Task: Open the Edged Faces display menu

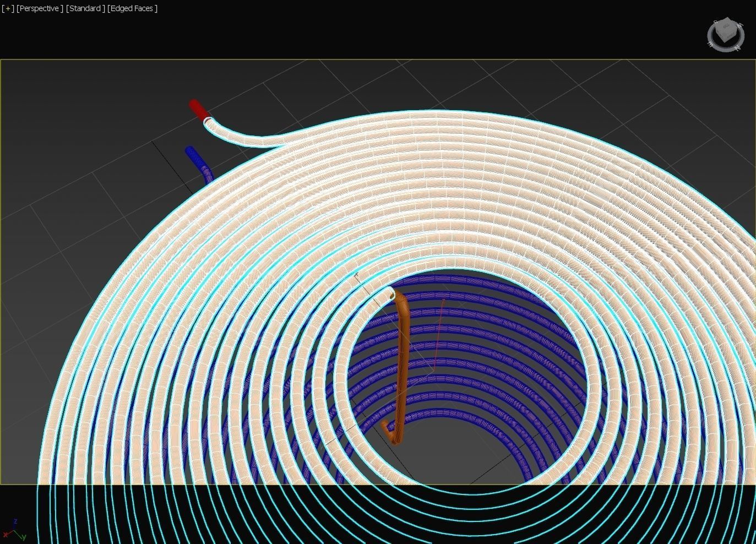Action: [x=132, y=8]
